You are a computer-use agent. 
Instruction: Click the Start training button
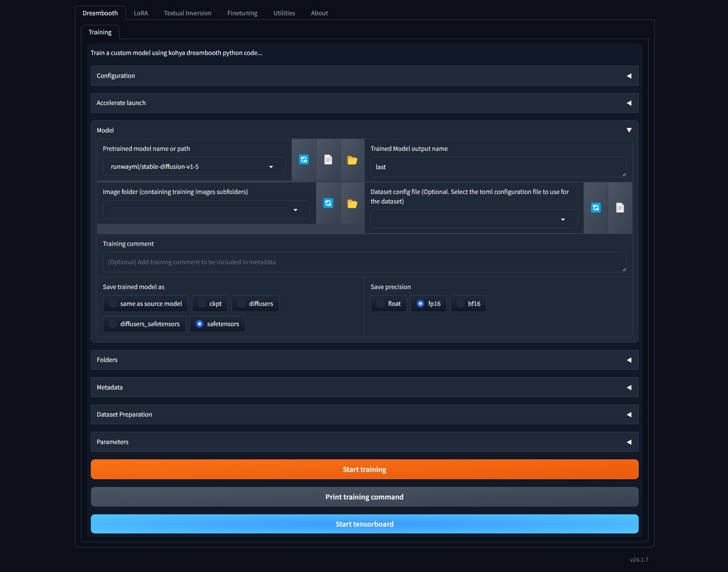(x=364, y=469)
